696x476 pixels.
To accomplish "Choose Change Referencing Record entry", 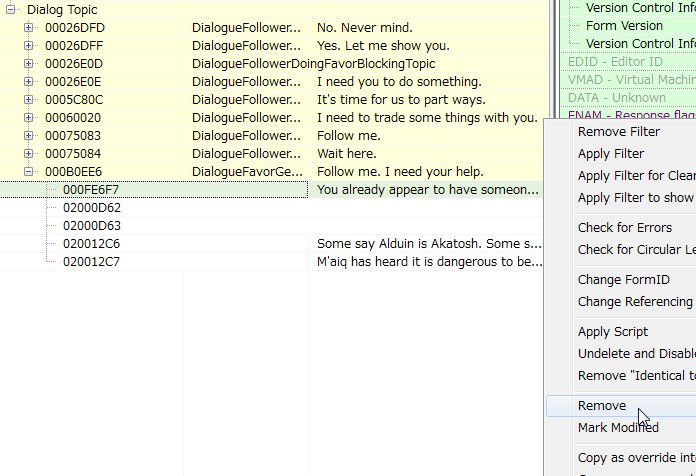I will tap(637, 301).
